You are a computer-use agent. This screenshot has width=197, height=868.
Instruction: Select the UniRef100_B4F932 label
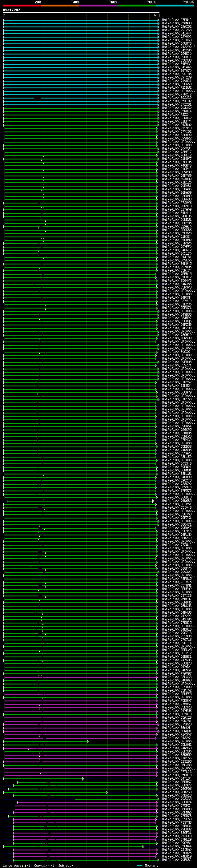(176, 64)
